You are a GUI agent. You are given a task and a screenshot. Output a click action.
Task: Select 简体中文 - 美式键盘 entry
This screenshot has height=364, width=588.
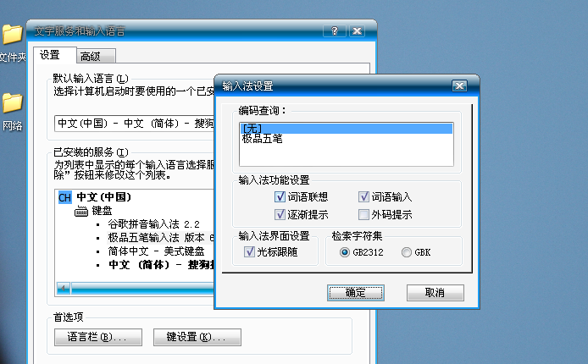pos(156,251)
